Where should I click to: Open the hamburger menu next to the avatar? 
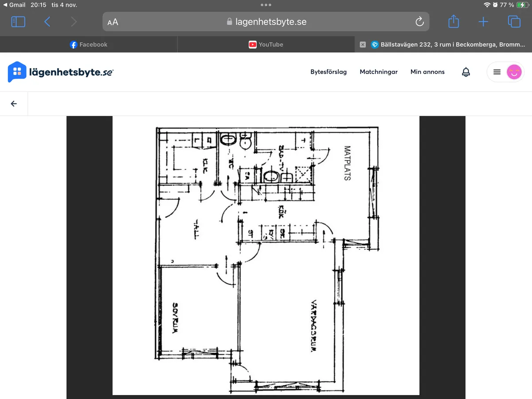pos(497,72)
